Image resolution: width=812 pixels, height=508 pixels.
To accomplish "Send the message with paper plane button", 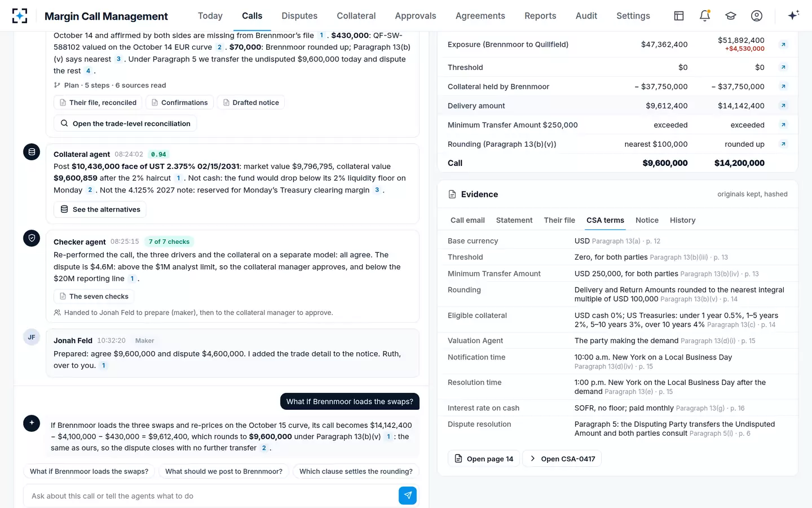I will click(408, 496).
